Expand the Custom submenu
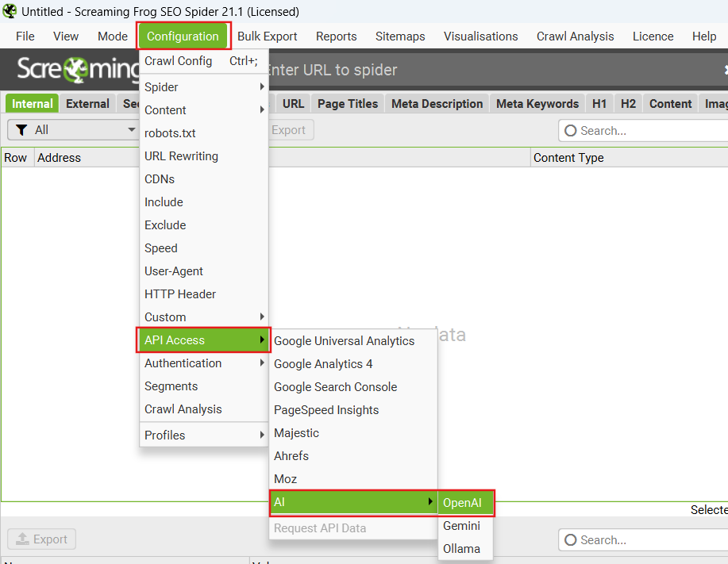 (204, 317)
